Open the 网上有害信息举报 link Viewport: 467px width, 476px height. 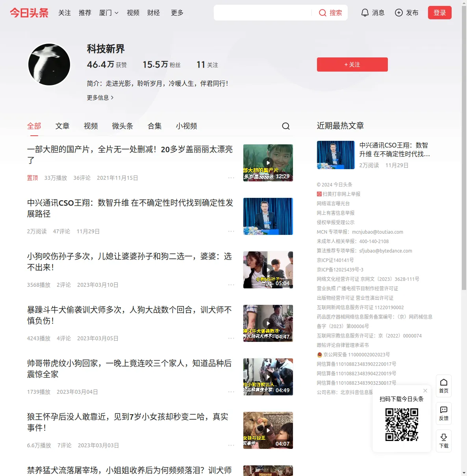[336, 213]
